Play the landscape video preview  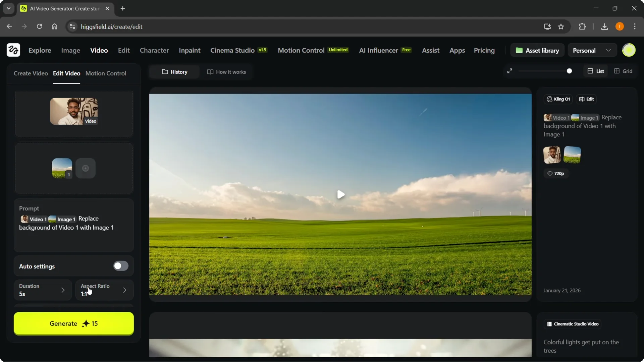pyautogui.click(x=340, y=194)
